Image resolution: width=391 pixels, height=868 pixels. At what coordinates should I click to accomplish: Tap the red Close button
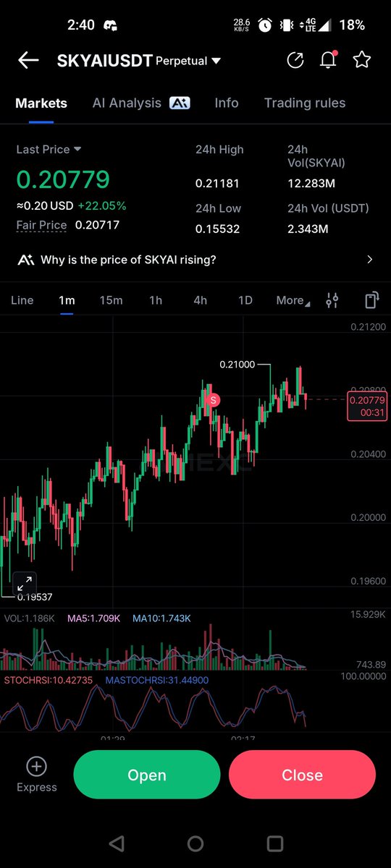pyautogui.click(x=302, y=775)
